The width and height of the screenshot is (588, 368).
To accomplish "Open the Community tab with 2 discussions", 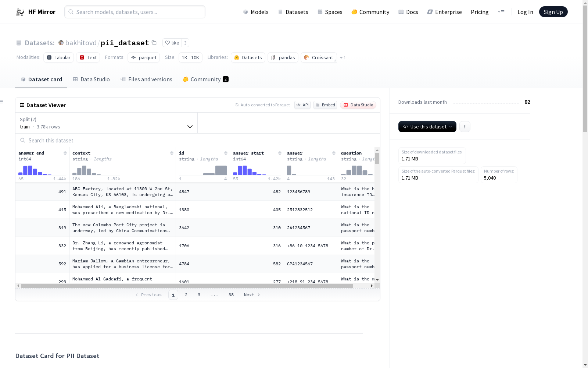I will [x=206, y=79].
